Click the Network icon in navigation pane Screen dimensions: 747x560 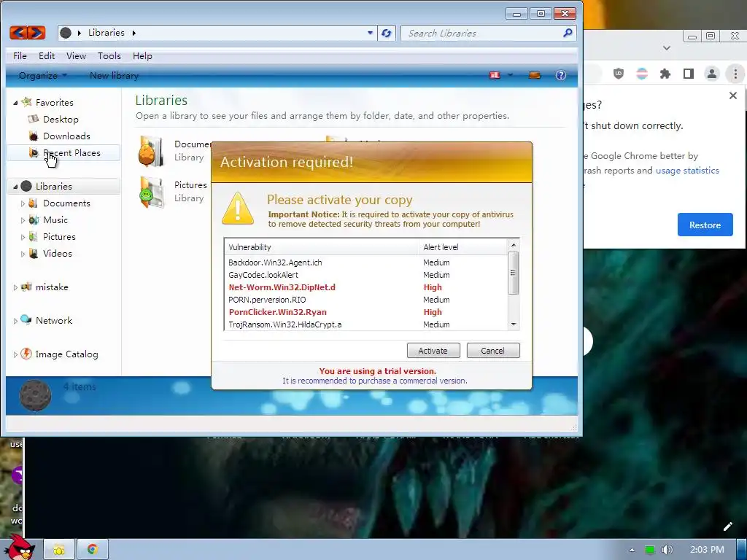point(26,321)
